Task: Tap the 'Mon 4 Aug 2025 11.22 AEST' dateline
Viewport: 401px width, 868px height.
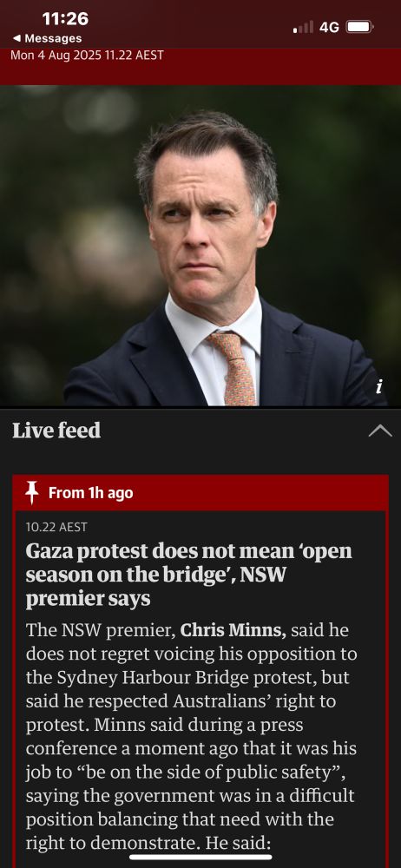Action: tap(87, 56)
